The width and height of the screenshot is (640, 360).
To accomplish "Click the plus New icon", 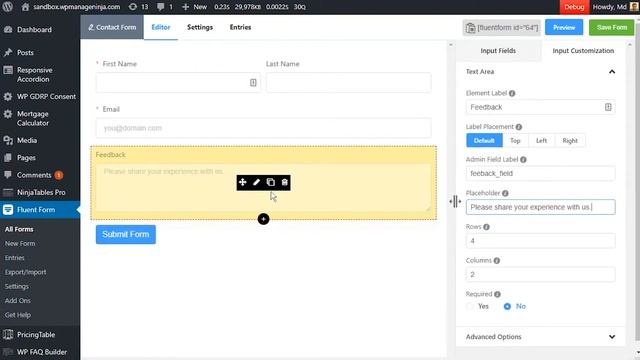I will click(x=185, y=7).
